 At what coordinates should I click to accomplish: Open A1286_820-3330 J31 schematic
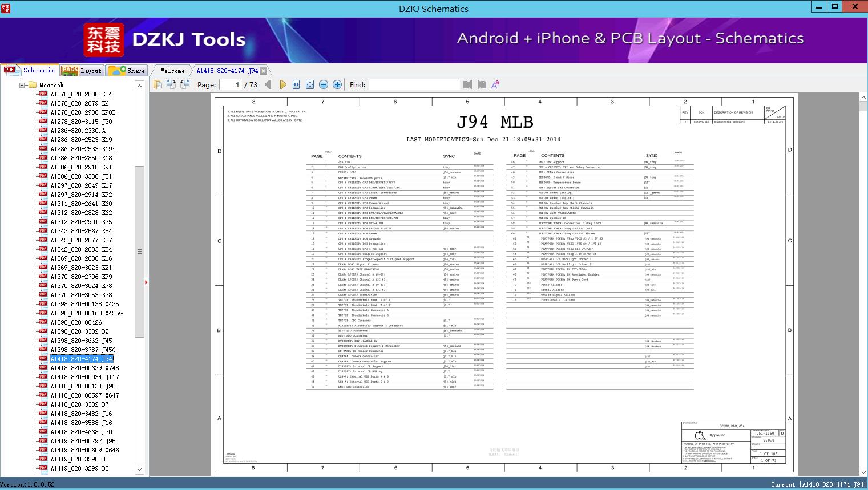[x=81, y=176]
